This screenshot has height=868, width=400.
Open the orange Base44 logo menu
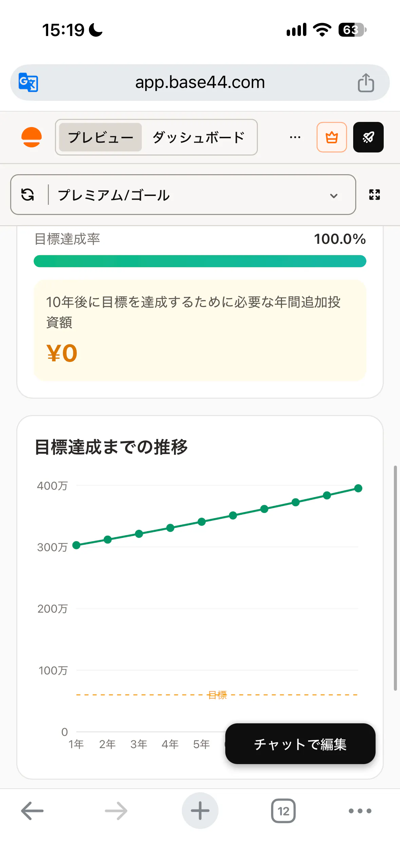click(32, 137)
